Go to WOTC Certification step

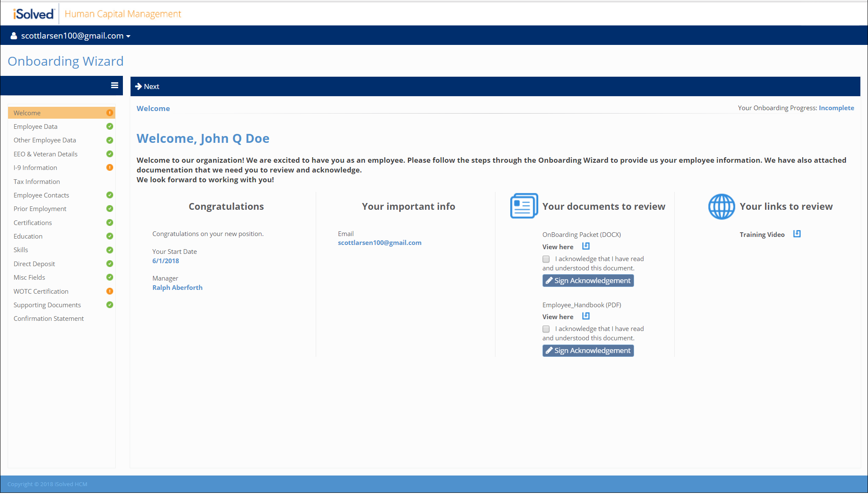[x=41, y=291]
